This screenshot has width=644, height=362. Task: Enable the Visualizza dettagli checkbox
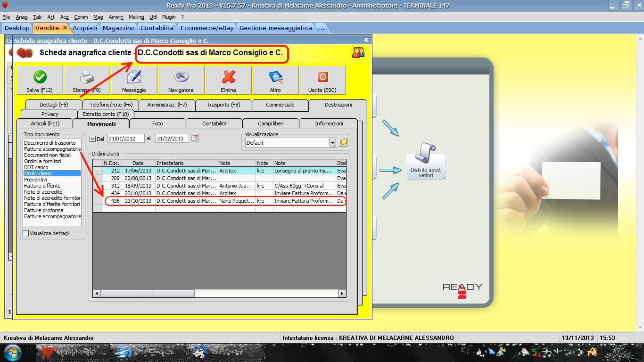click(25, 233)
